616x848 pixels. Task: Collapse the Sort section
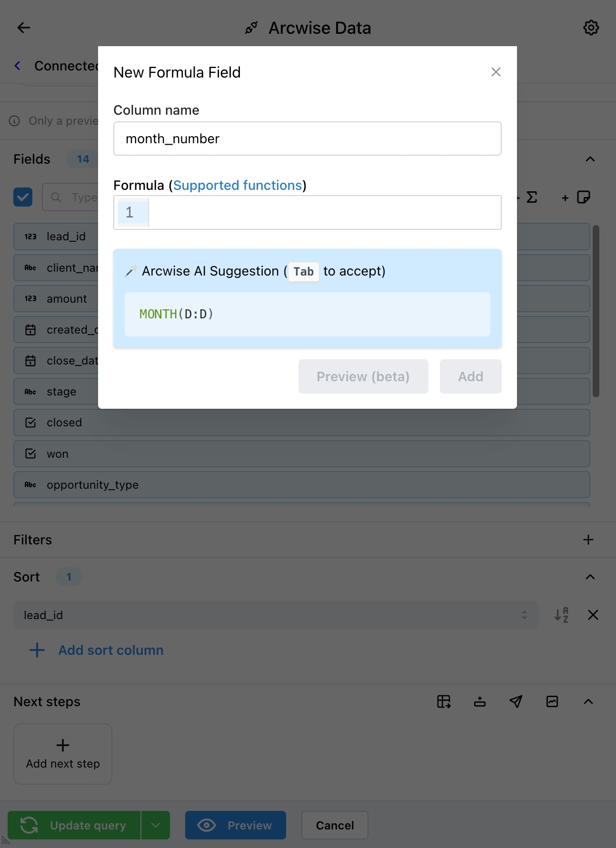[590, 577]
